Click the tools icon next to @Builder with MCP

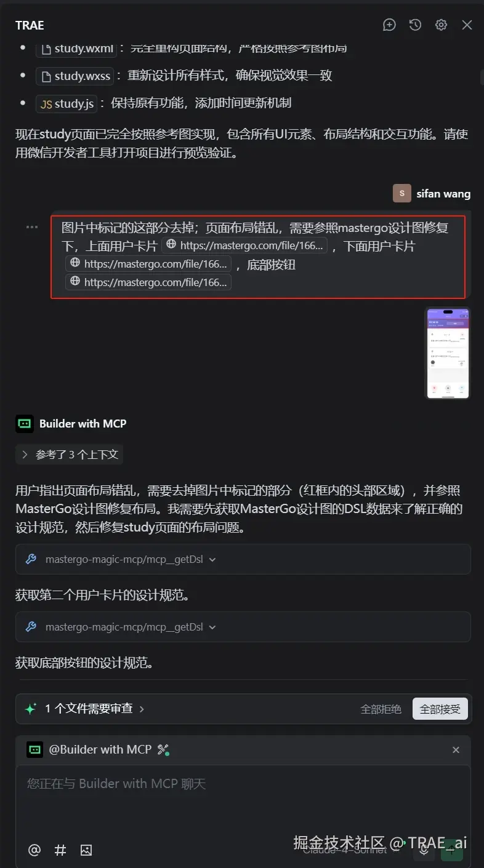163,749
